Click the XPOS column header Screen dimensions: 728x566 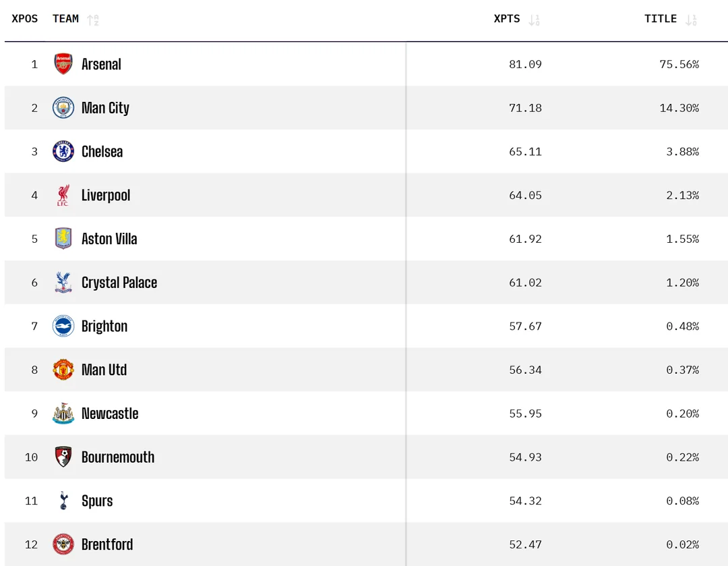[x=25, y=19]
